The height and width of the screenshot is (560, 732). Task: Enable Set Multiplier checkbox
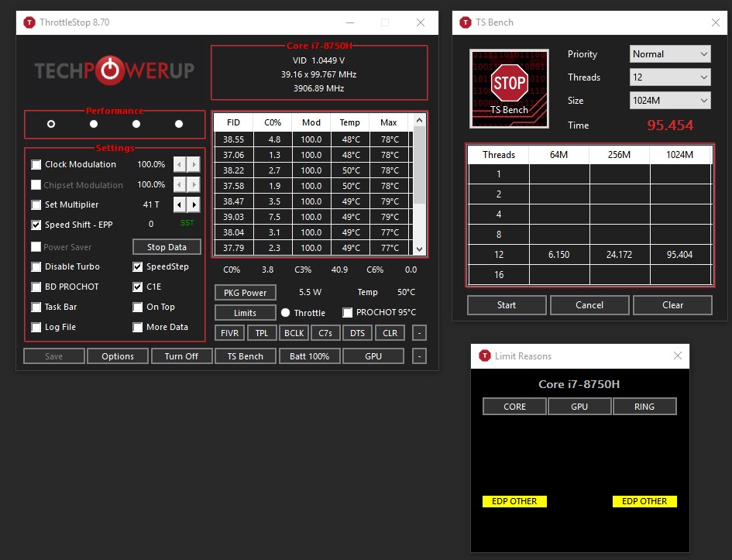click(x=36, y=204)
